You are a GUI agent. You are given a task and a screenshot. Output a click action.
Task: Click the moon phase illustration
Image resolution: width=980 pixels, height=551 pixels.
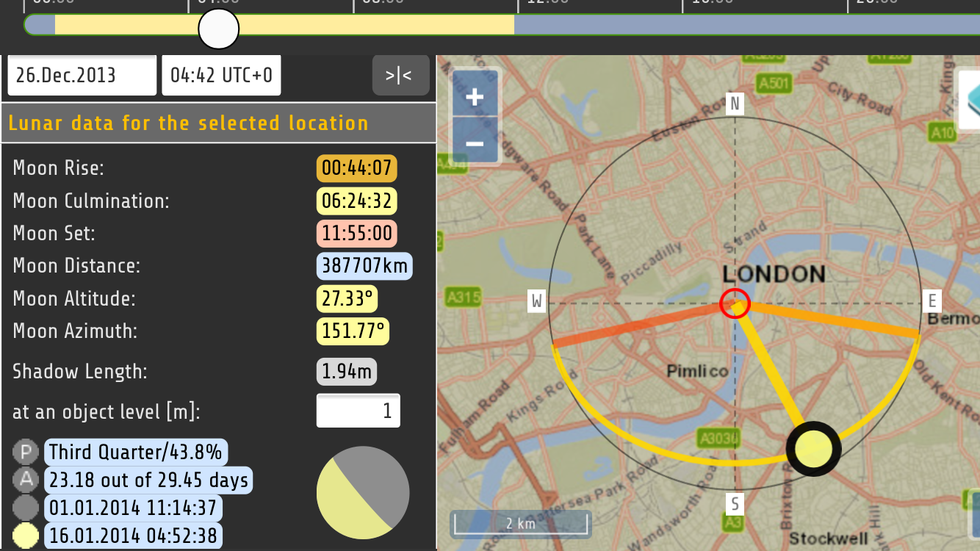click(363, 492)
